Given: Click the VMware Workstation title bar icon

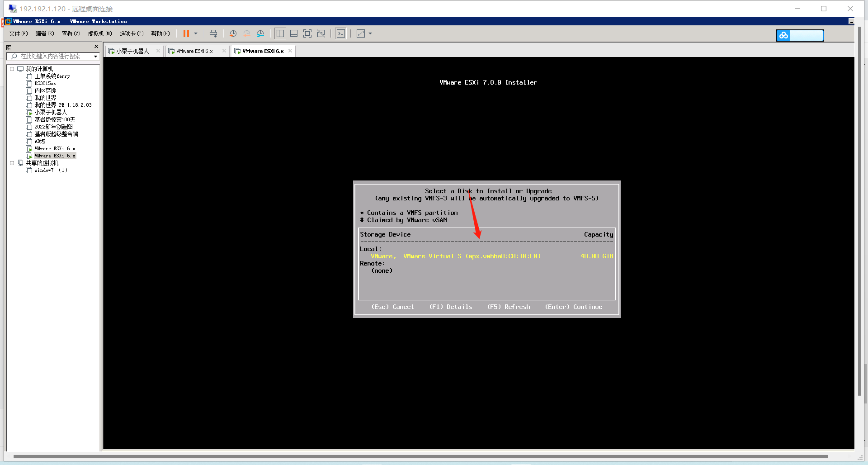Looking at the screenshot, I should pos(8,21).
